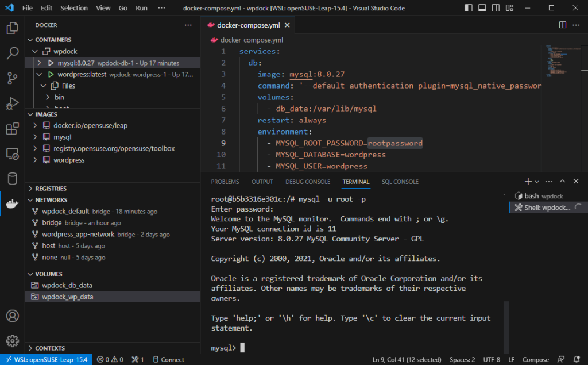Open Remote Explorer icon in activity bar
Viewport: 588px width, 365px height.
13,153
